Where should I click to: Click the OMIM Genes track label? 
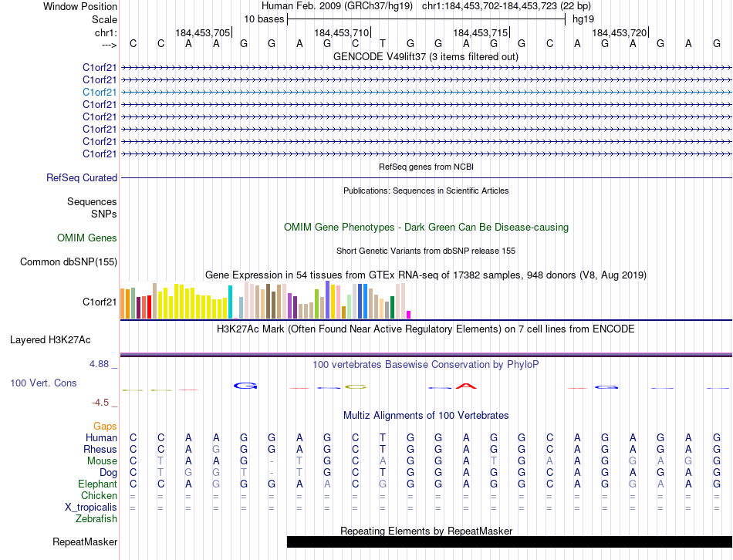click(x=87, y=238)
